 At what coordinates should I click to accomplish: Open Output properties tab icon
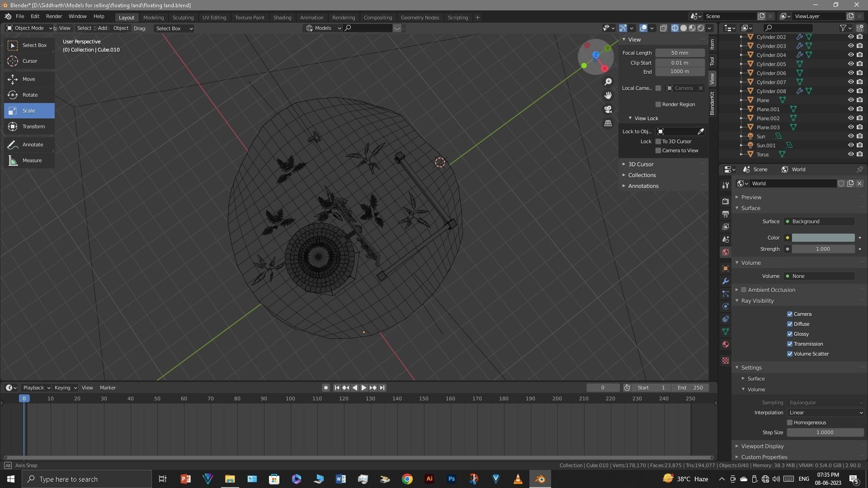(726, 214)
